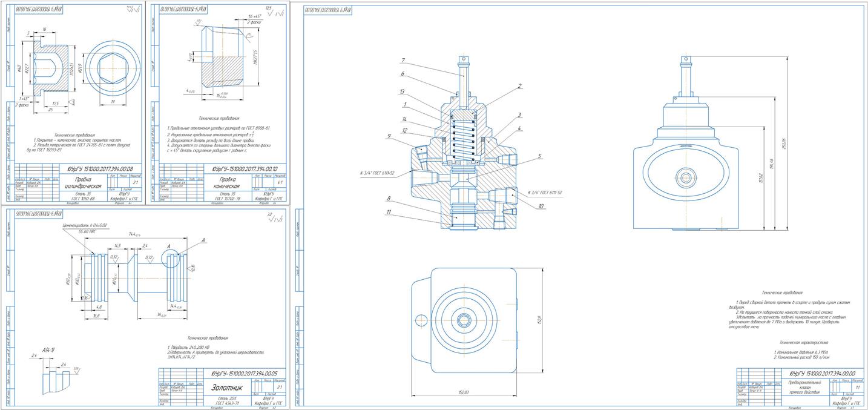Viewport: 868px width, 410px height.
Task: Select drawing number ending 394.00.10
Action: point(245,169)
